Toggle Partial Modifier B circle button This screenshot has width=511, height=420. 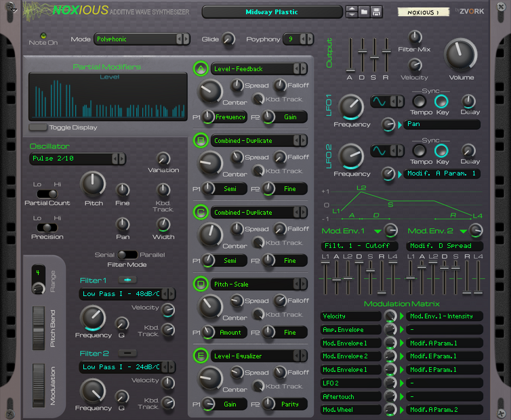[201, 140]
